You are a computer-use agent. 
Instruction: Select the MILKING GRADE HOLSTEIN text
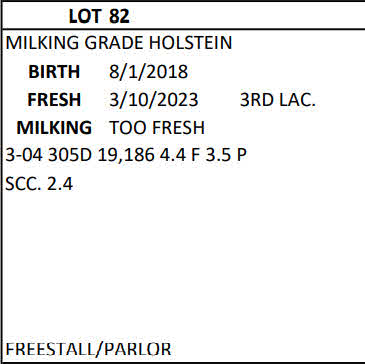pos(119,43)
